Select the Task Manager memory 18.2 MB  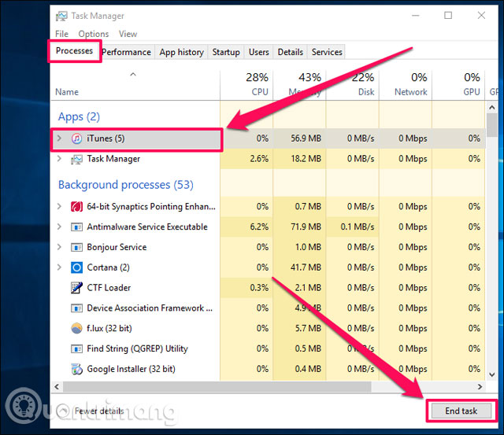306,159
